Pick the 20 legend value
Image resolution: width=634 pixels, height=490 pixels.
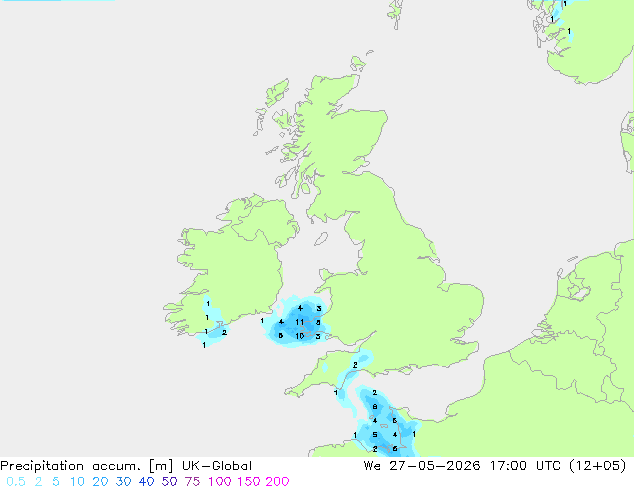click(x=100, y=482)
